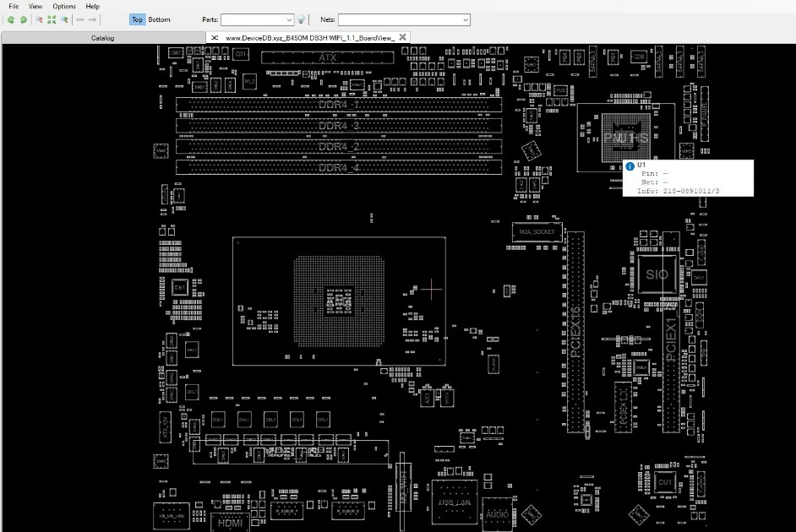Click the zoom out magnifier icon
This screenshot has width=796, height=532.
pos(39,19)
